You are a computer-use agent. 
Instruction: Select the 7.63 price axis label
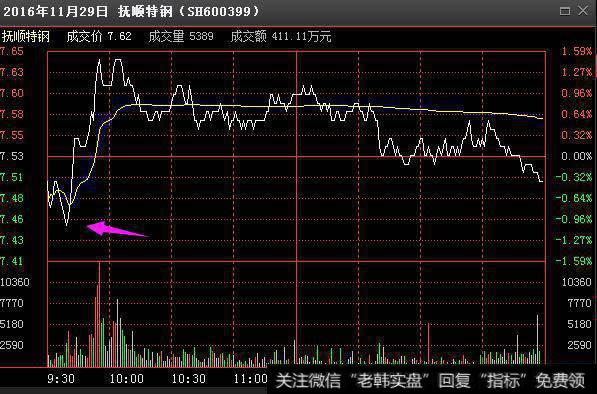click(x=12, y=72)
